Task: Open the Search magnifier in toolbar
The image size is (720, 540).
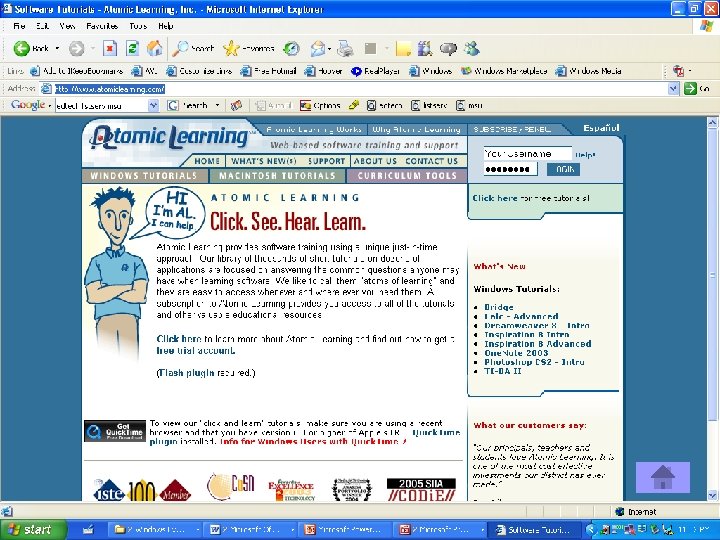Action: tap(180, 48)
